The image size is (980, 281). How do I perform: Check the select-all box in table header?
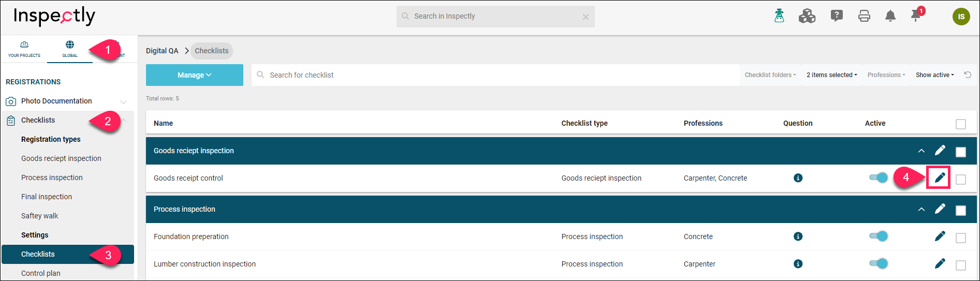[x=961, y=124]
